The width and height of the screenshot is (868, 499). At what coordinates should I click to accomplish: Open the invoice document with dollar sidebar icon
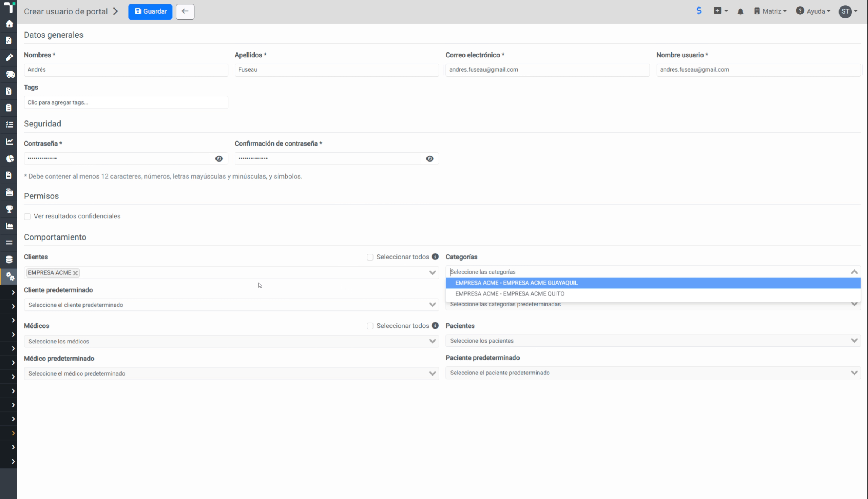(9, 91)
